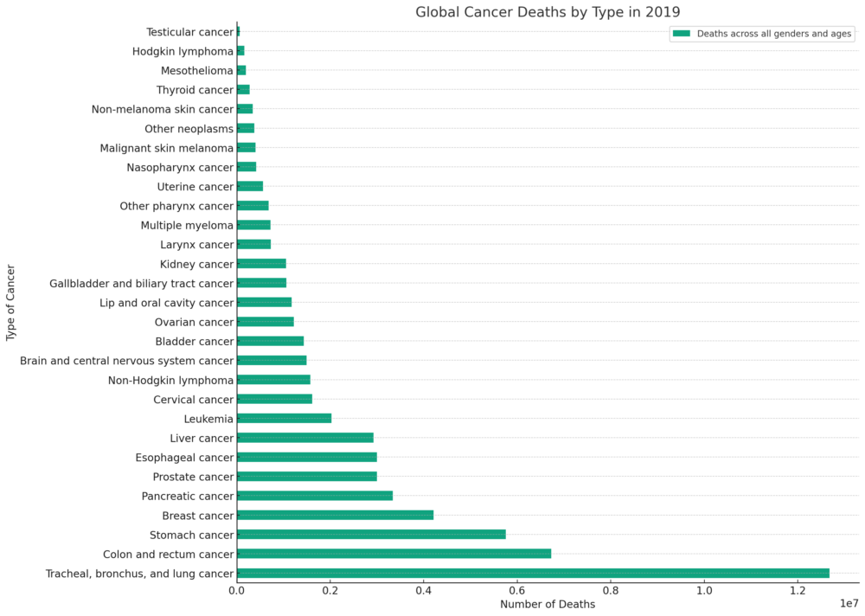
Task: Select the Non-Hodgkin lymphoma bar
Action: pyautogui.click(x=273, y=380)
